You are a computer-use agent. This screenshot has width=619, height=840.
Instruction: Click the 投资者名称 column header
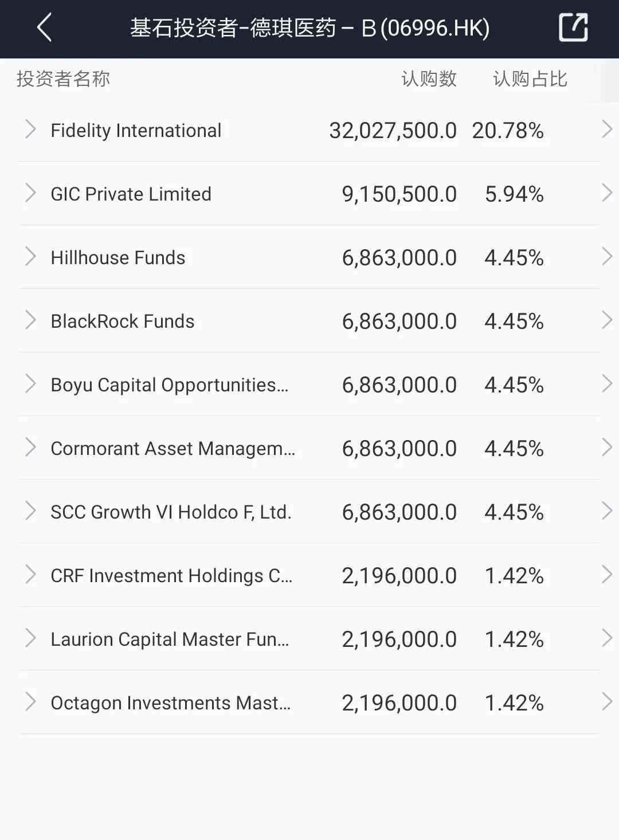pos(64,79)
